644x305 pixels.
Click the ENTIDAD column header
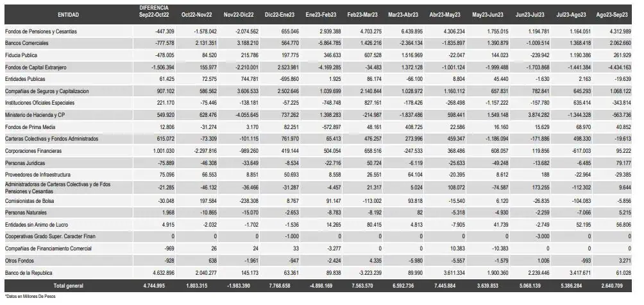pyautogui.click(x=68, y=14)
